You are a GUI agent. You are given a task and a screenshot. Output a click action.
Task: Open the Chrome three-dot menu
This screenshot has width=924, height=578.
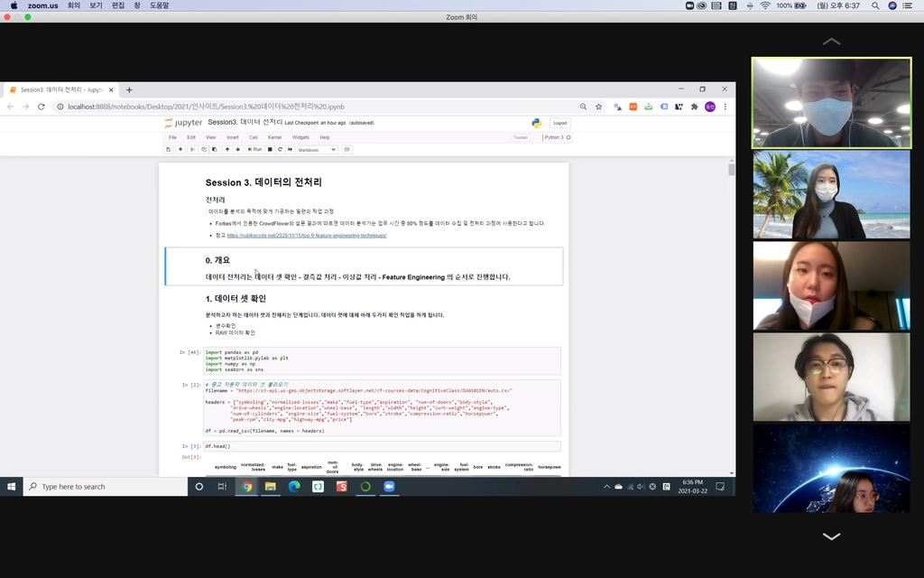725,107
